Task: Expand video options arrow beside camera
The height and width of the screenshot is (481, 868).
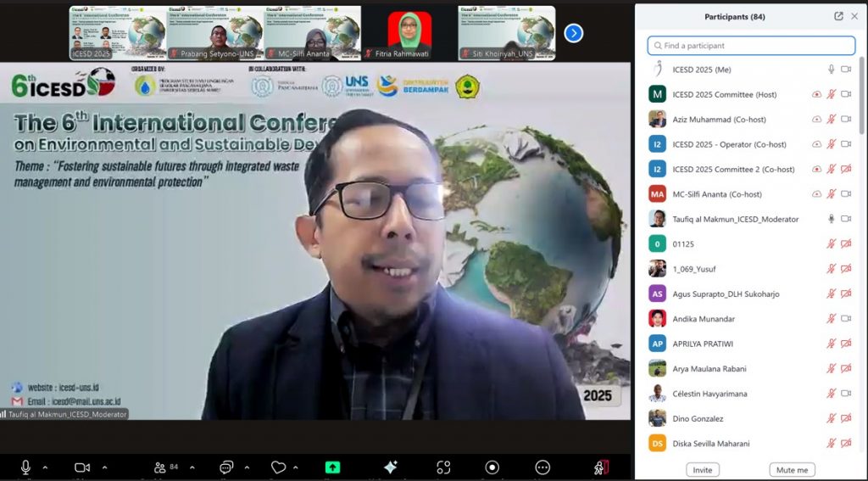Action: pyautogui.click(x=104, y=467)
